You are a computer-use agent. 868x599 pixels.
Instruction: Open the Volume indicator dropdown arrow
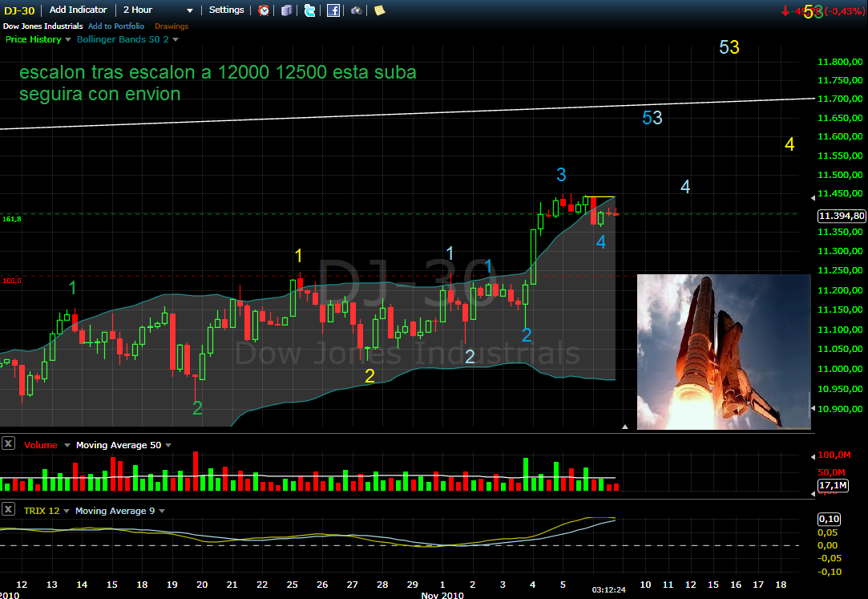click(67, 445)
